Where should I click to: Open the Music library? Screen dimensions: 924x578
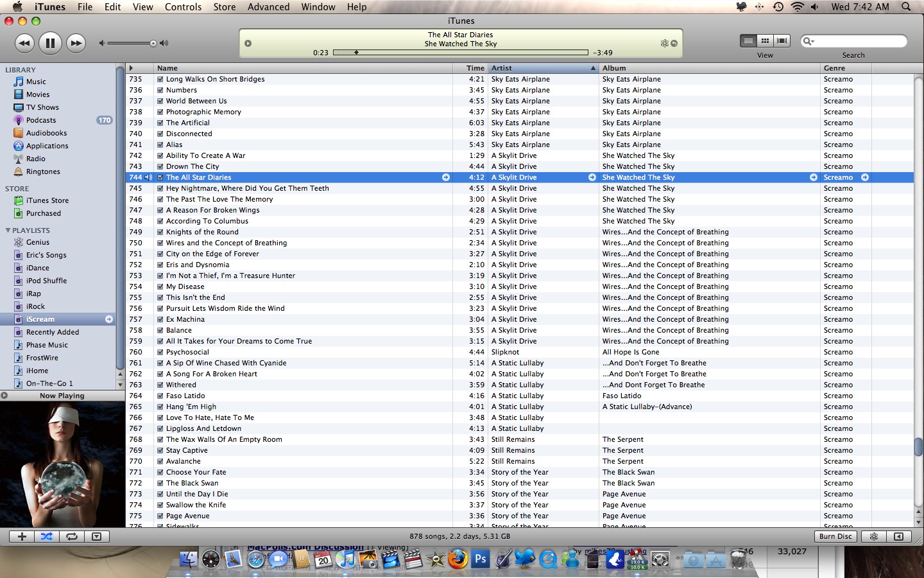36,82
